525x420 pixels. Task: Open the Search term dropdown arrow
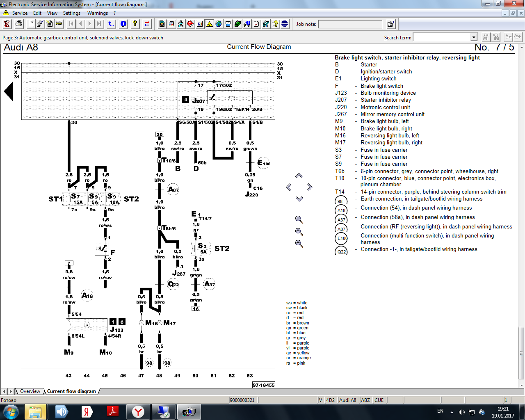click(x=474, y=37)
